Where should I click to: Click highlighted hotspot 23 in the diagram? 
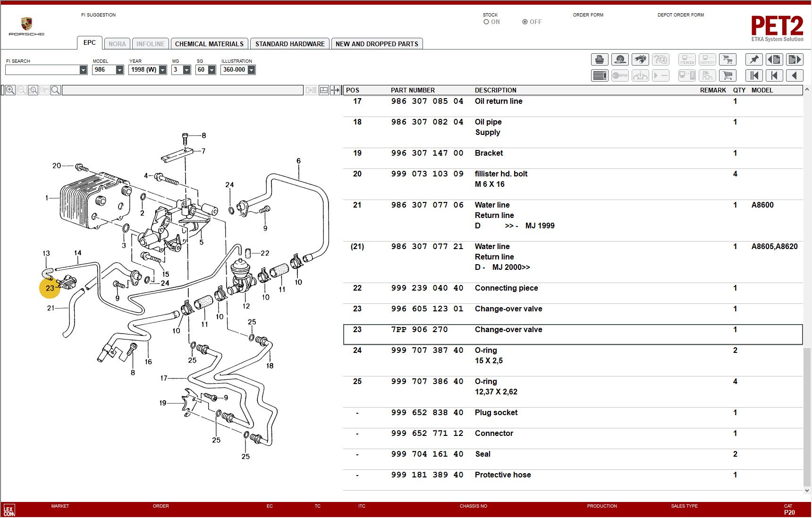click(50, 288)
